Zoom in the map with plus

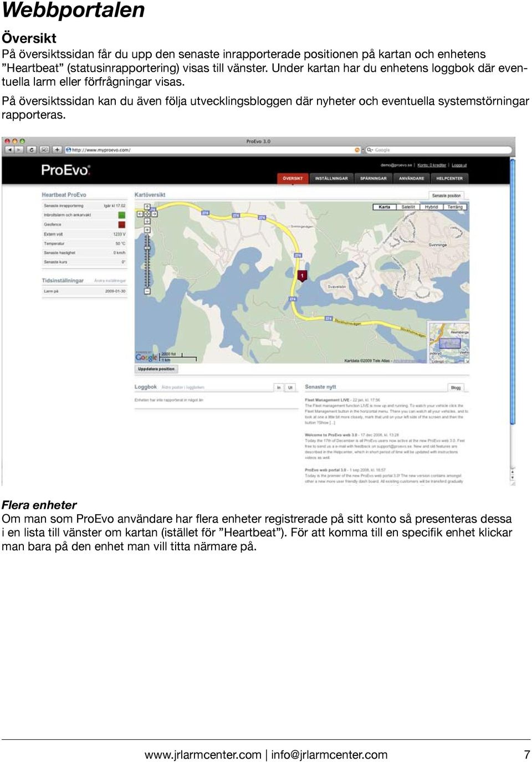(x=147, y=229)
